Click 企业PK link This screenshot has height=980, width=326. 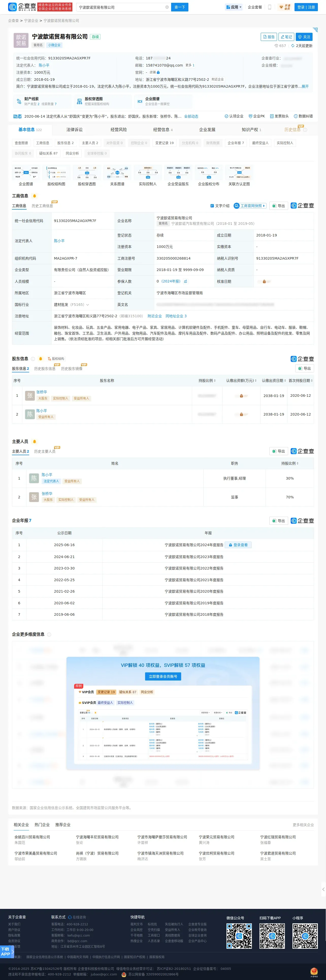tap(257, 116)
